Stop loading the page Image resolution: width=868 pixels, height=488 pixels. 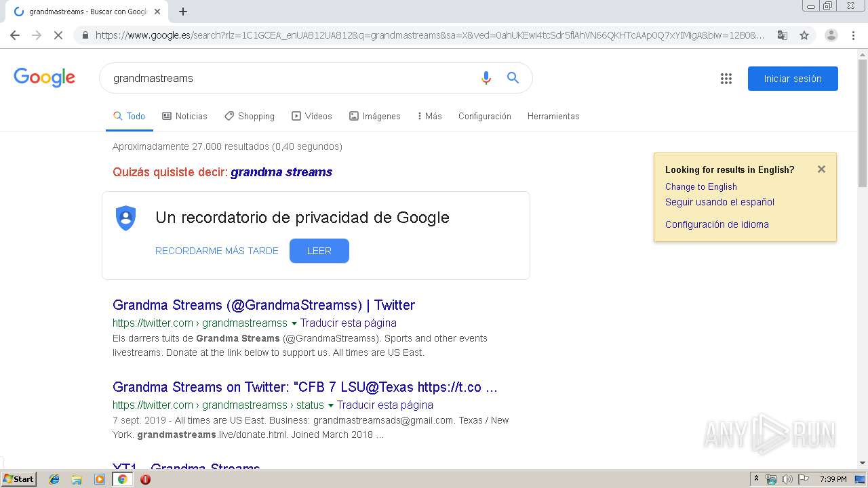click(x=58, y=35)
